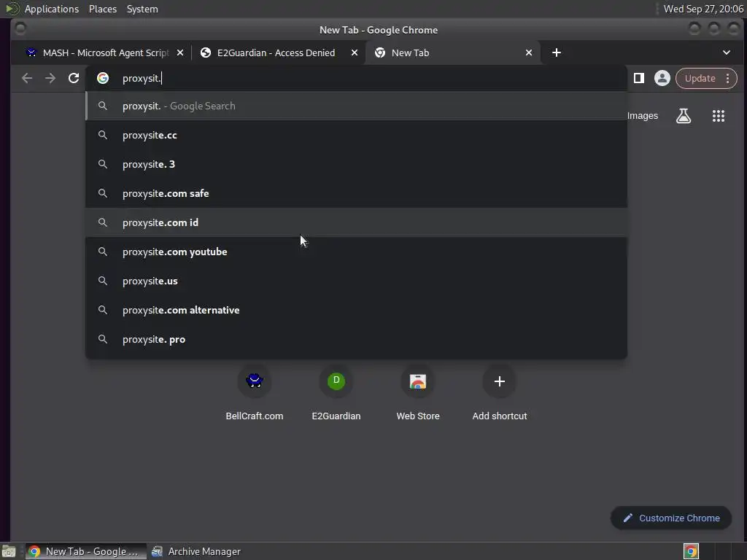Image resolution: width=747 pixels, height=560 pixels.
Task: Open the Search Labs flask icon
Action: point(683,116)
